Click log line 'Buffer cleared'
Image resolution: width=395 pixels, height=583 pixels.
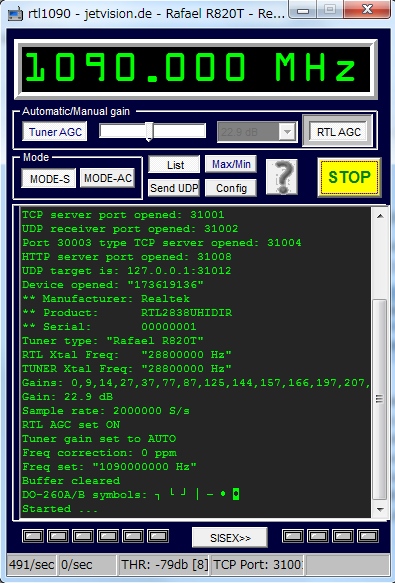(x=71, y=481)
